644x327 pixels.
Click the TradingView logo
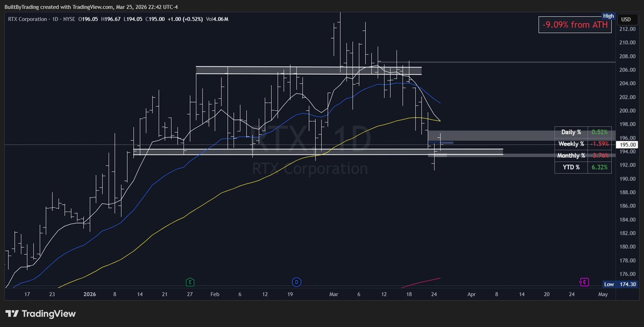[x=41, y=314]
